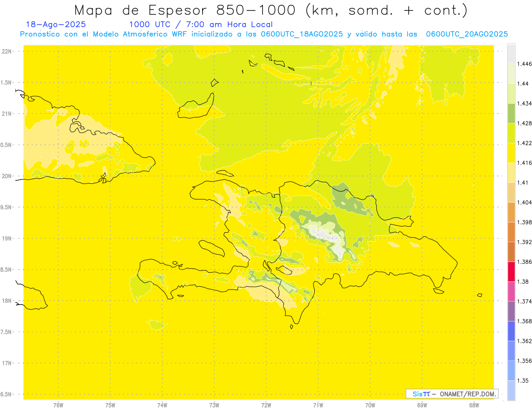Click the 69W longitude label
The height and width of the screenshot is (411, 532).
point(422,405)
